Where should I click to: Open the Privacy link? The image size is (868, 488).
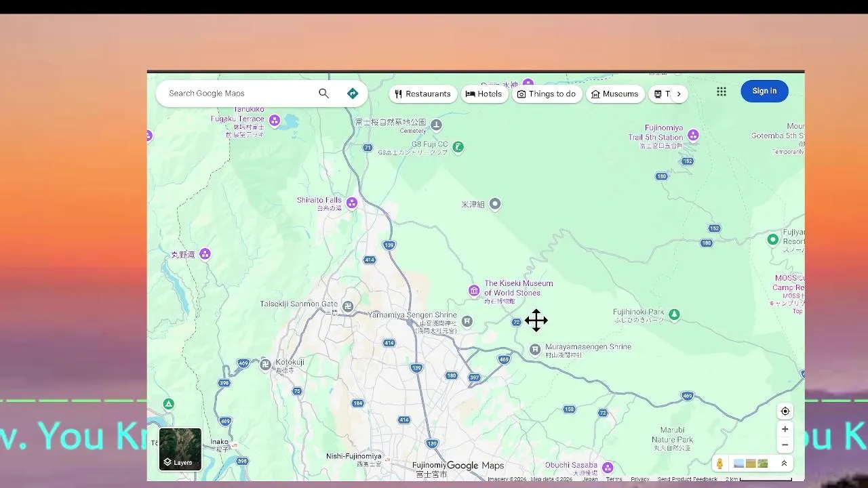coord(639,479)
